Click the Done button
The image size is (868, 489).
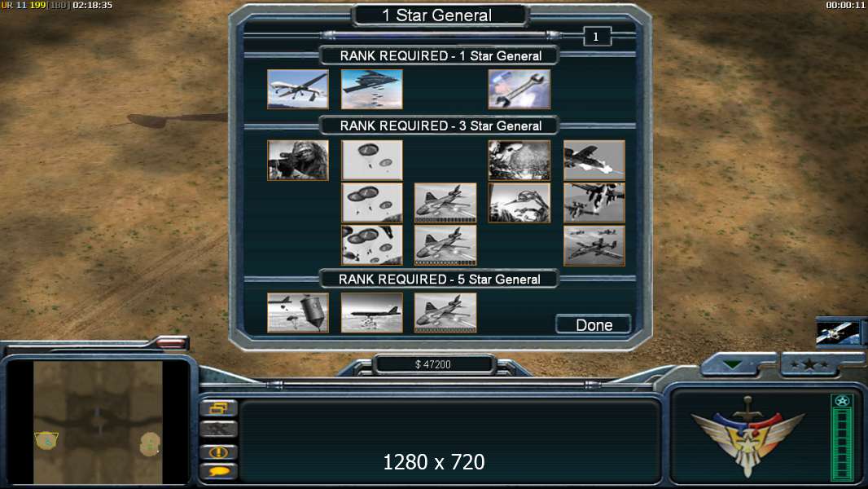[594, 324]
